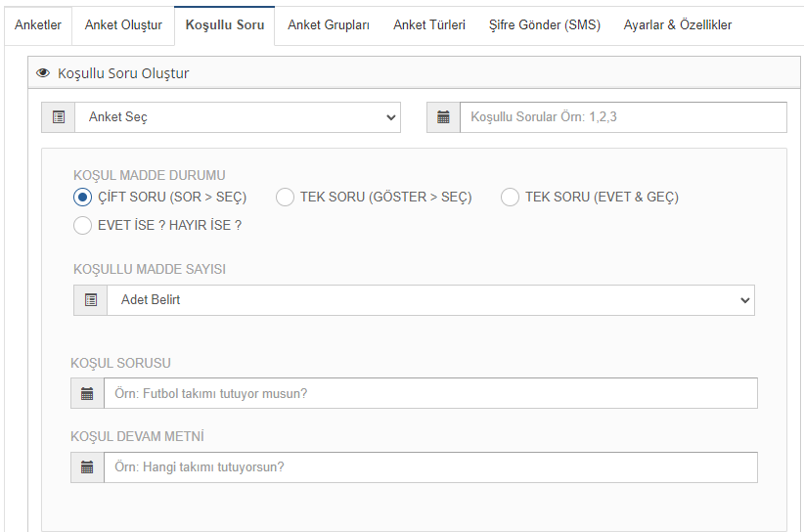Switch to Ayarlar & Özellikler tab
804x532 pixels.
click(x=677, y=24)
